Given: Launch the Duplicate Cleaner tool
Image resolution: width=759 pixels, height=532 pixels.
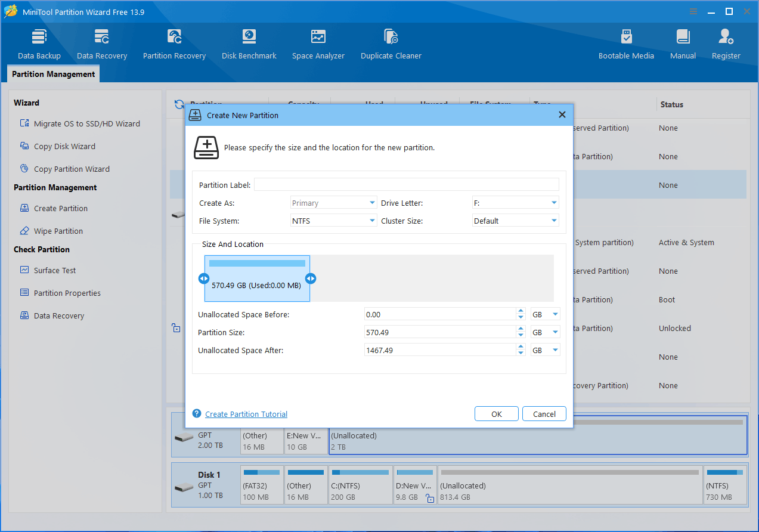Looking at the screenshot, I should (x=391, y=44).
